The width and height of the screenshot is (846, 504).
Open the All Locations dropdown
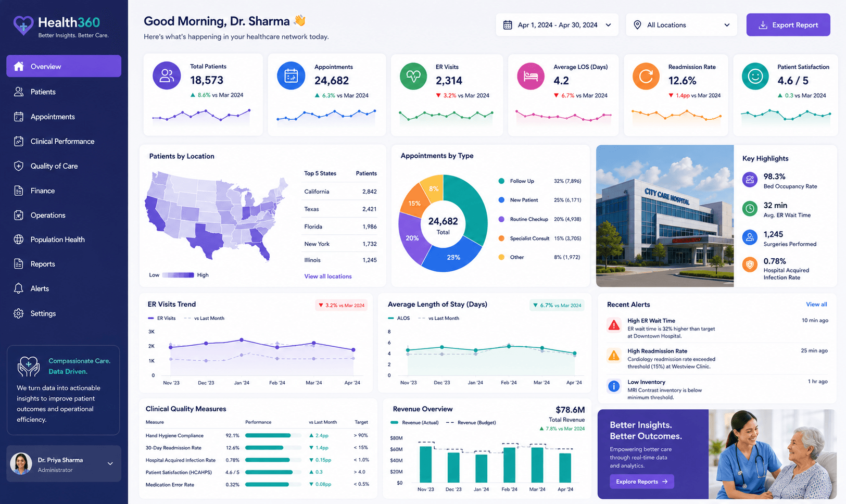point(681,25)
